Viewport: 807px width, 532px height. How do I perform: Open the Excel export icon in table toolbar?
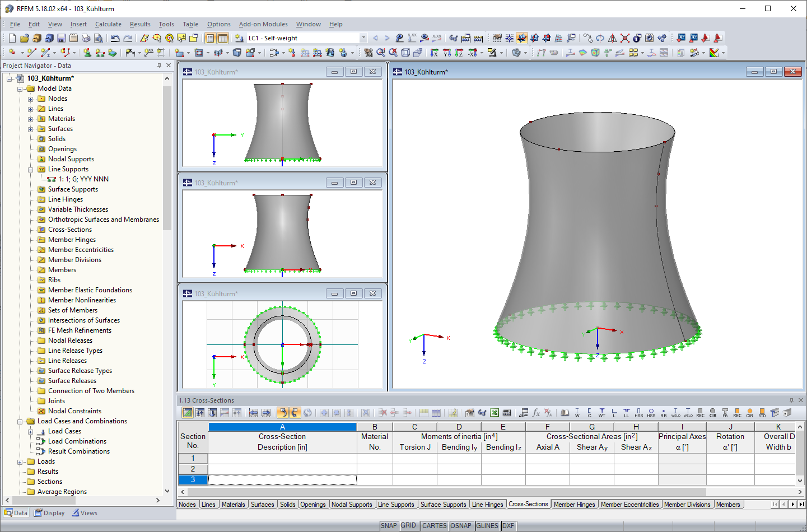[493, 413]
